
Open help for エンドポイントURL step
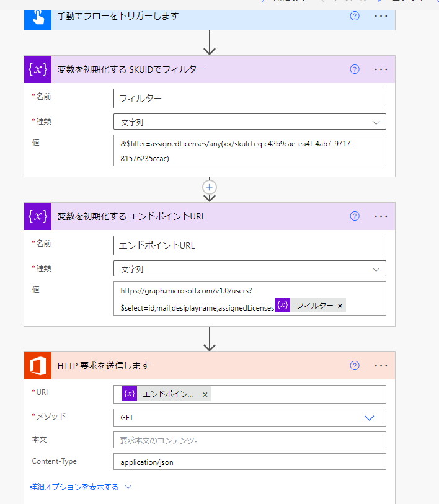click(355, 216)
